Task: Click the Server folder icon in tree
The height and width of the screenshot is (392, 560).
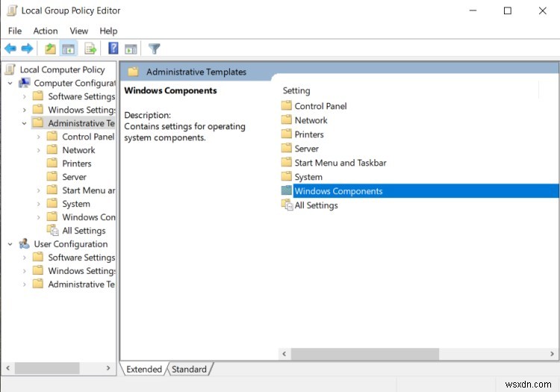Action: pyautogui.click(x=52, y=177)
